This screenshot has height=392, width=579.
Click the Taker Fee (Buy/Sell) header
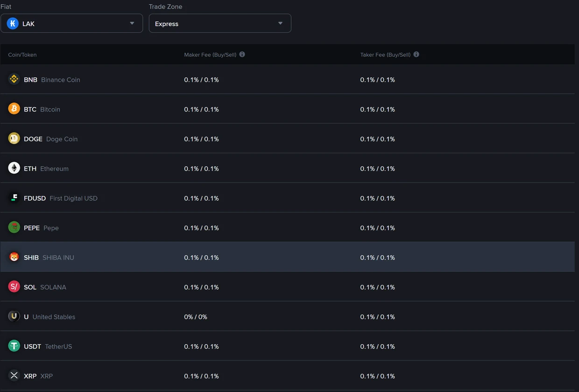coord(385,55)
